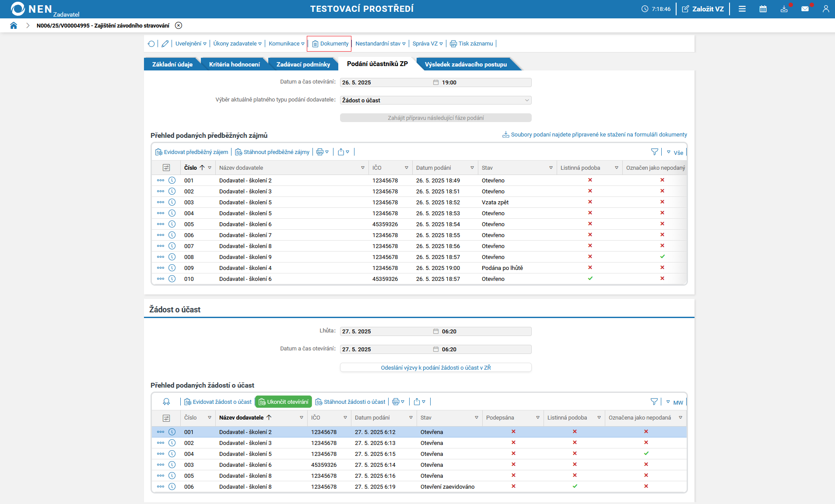Click Odeslání výzvy k podání žádosti o účast v ZŘ
The height and width of the screenshot is (504, 835).
click(436, 367)
